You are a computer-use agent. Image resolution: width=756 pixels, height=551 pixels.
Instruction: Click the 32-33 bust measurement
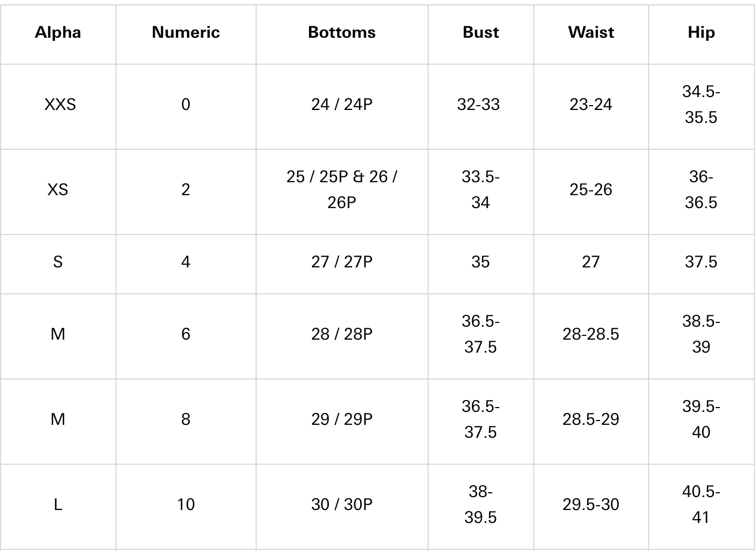pos(478,104)
